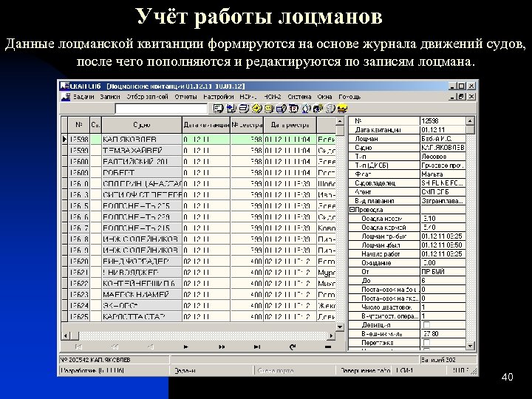Click the Лоцман value field in properties

pyautogui.click(x=443, y=138)
